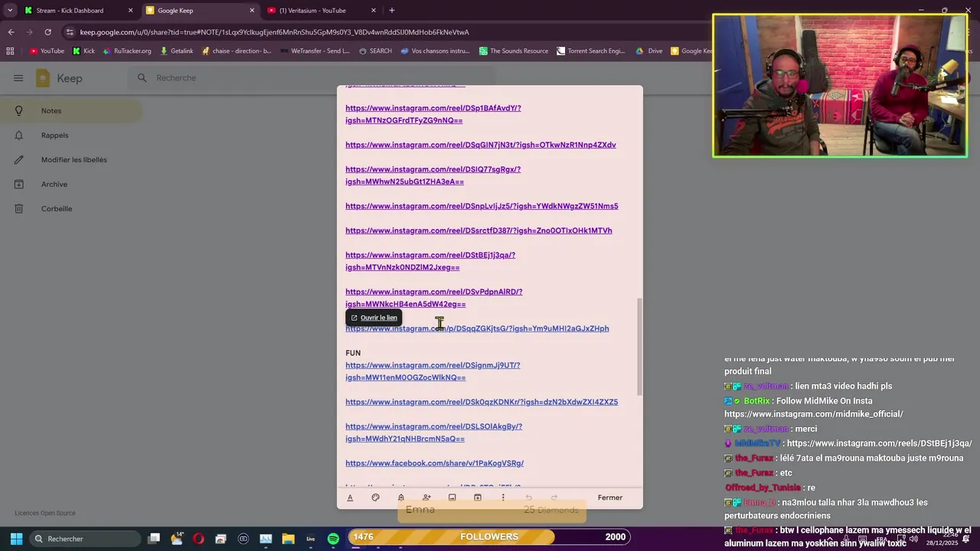This screenshot has width=980, height=551.
Task: Click the Keep logo icon
Action: point(43,78)
